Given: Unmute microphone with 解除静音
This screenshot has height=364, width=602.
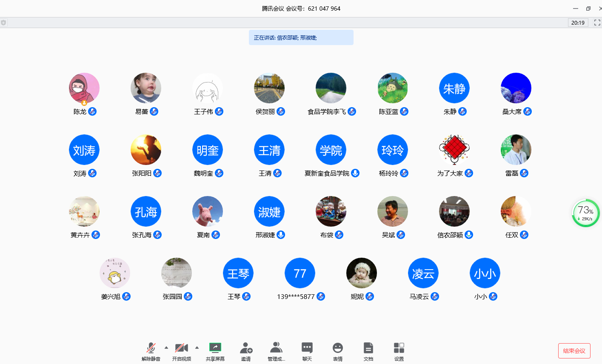Looking at the screenshot, I should 151,348.
